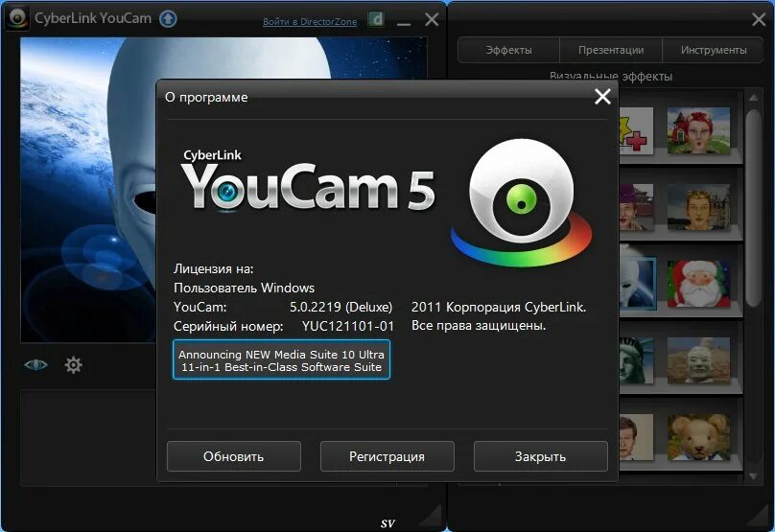Image resolution: width=775 pixels, height=532 pixels.
Task: Click the update arrow icon beside CyberLink YouCam
Action: point(168,19)
